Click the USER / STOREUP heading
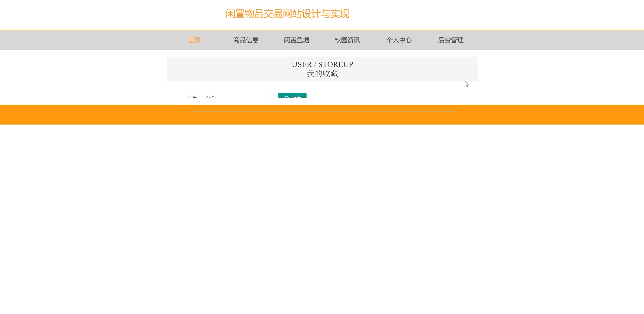 (x=322, y=64)
